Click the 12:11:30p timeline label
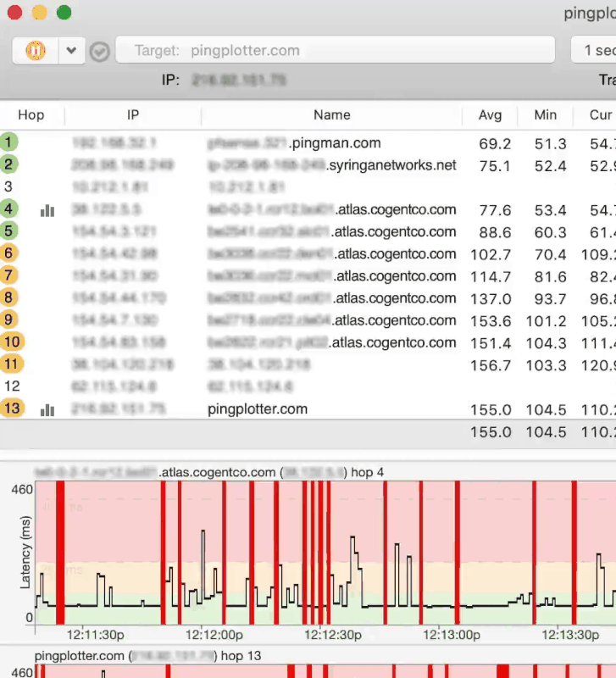This screenshot has height=678, width=616. pyautogui.click(x=96, y=635)
